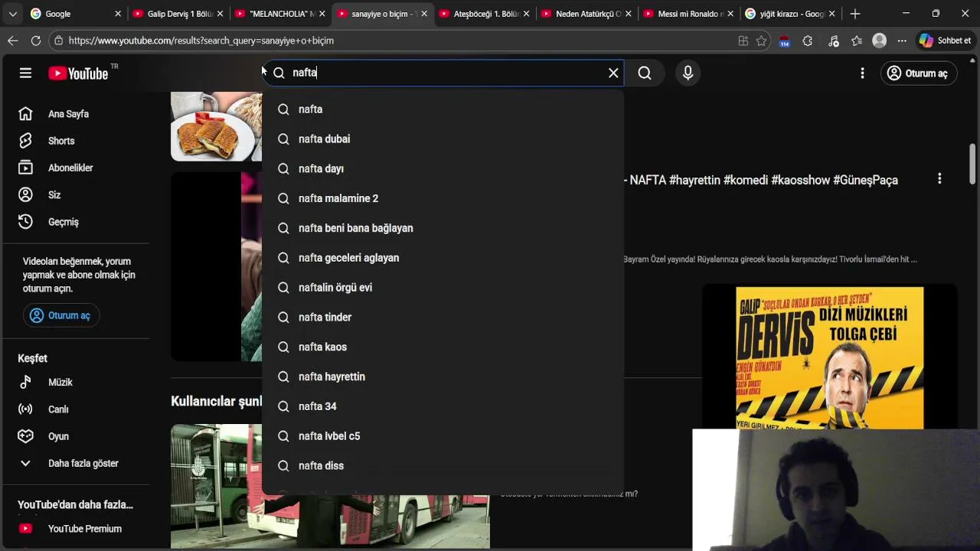Open YouTube Premium in the sidebar

click(x=75, y=529)
